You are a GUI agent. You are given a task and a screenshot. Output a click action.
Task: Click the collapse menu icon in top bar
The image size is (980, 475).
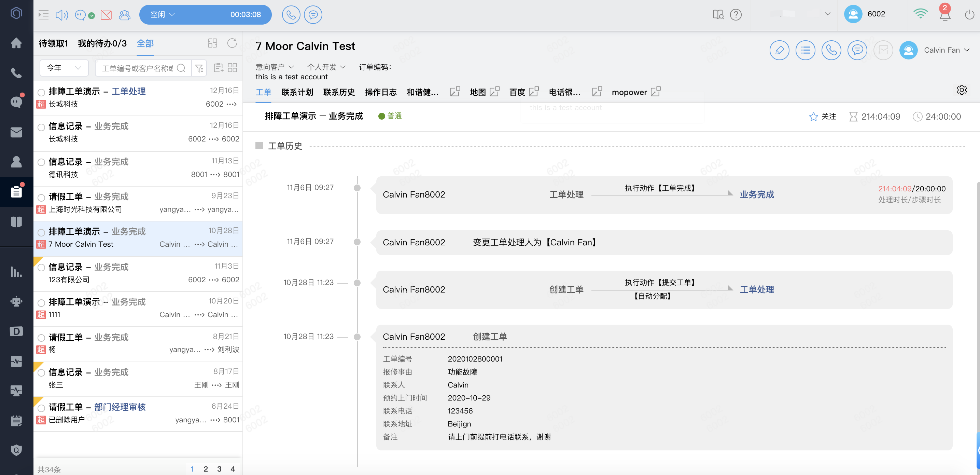tap(43, 15)
